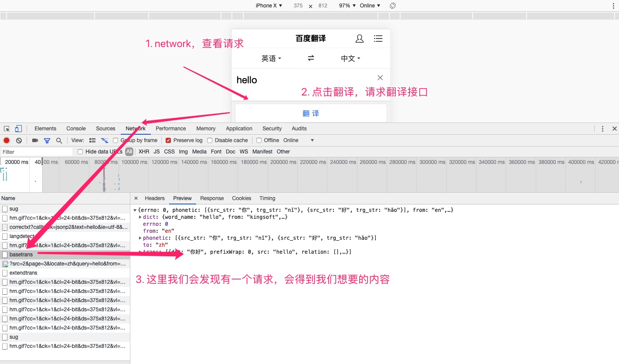Collapse the root JSON object
The image size is (619, 364).
click(x=135, y=210)
